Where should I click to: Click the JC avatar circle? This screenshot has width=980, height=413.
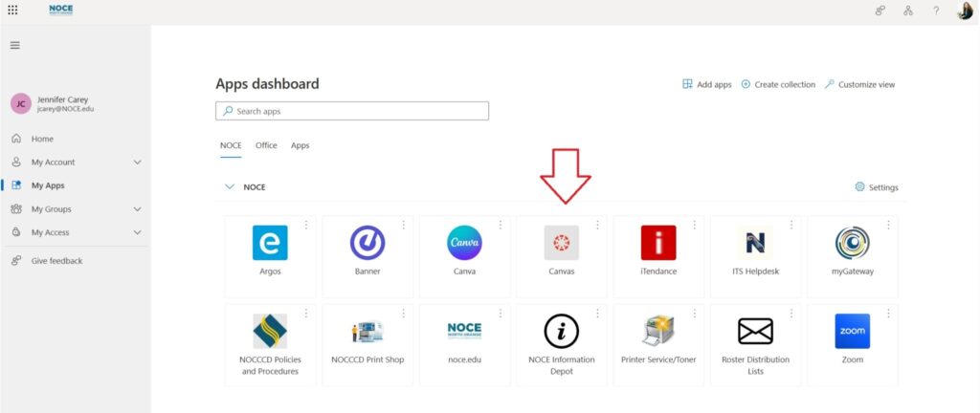click(x=21, y=103)
